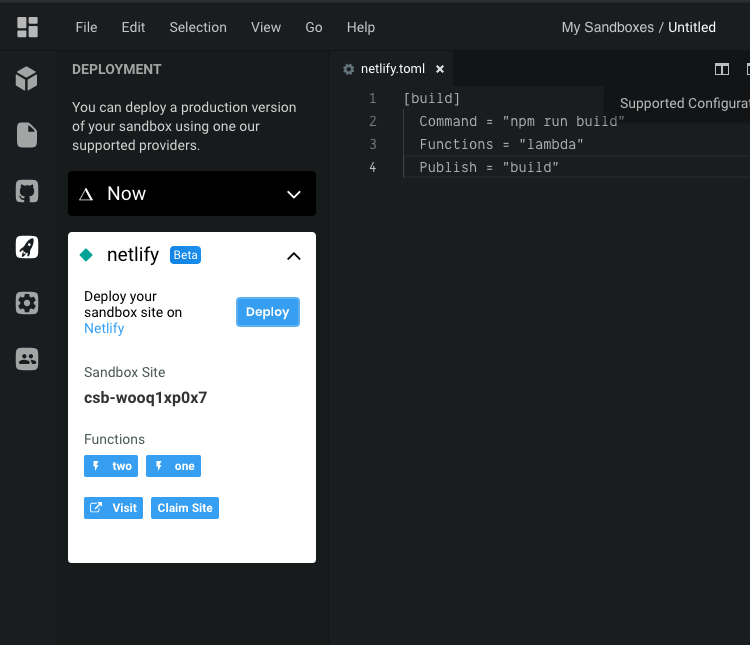Open the GitHub sidebar panel

(x=27, y=191)
